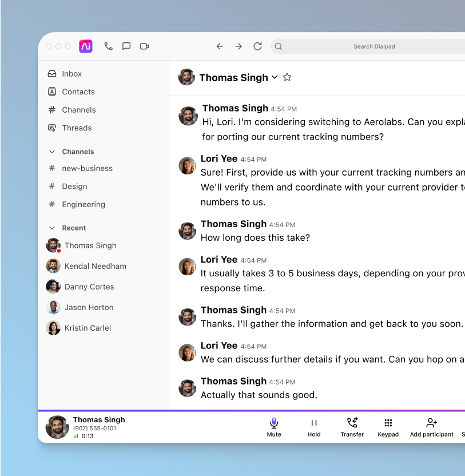Open the phone call icon in toolbar
The height and width of the screenshot is (476, 465).
(x=108, y=46)
